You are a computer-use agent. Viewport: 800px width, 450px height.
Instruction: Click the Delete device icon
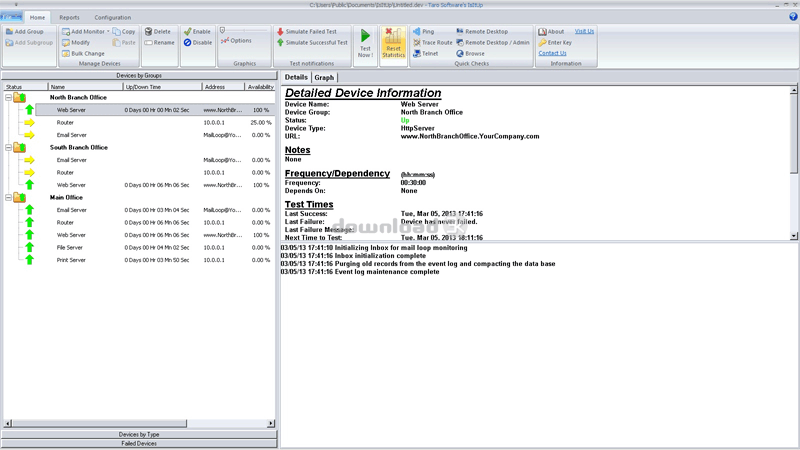[157, 31]
